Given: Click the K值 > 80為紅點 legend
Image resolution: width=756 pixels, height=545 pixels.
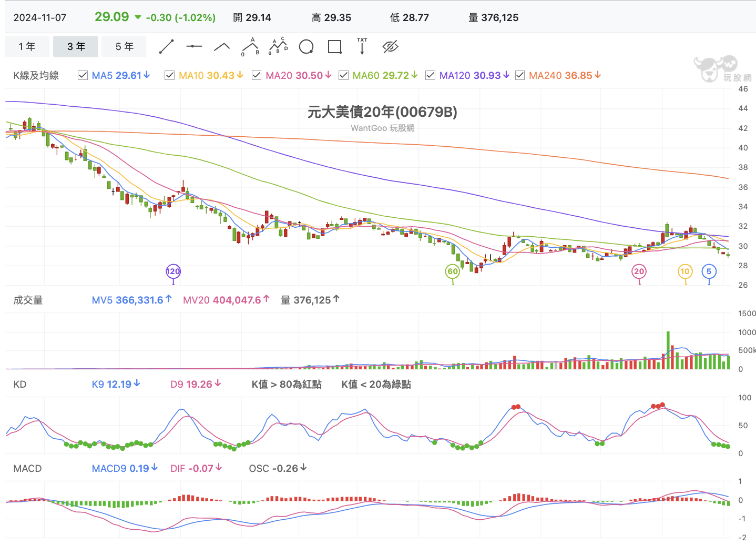Looking at the screenshot, I should (x=287, y=385).
